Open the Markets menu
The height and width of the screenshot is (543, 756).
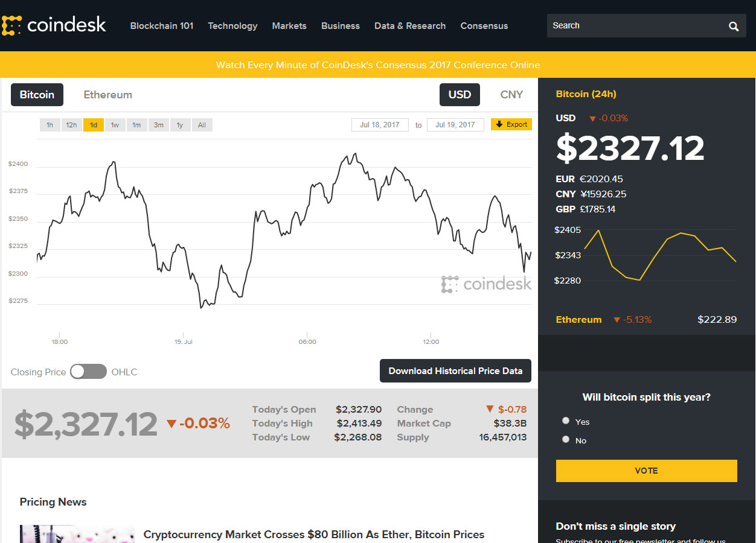(x=289, y=26)
